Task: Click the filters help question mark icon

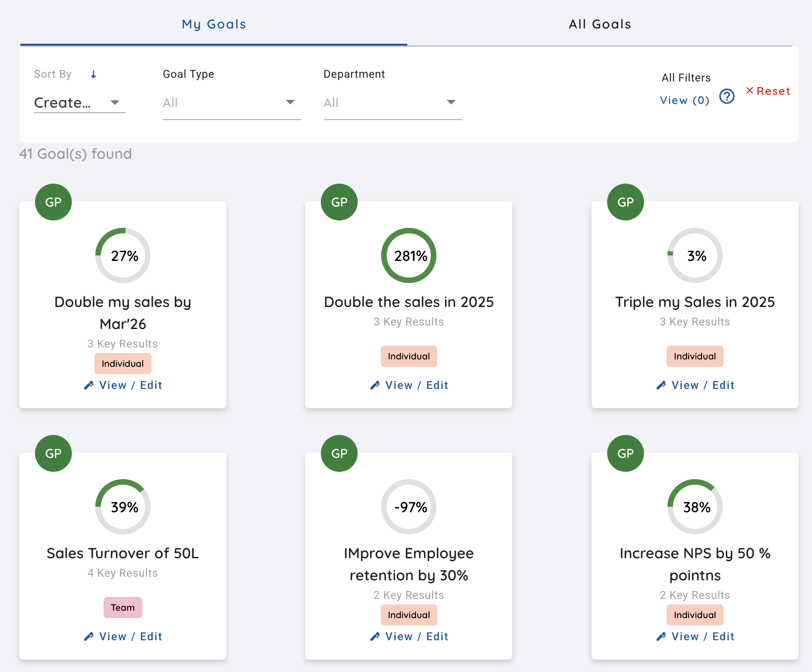Action: [727, 97]
